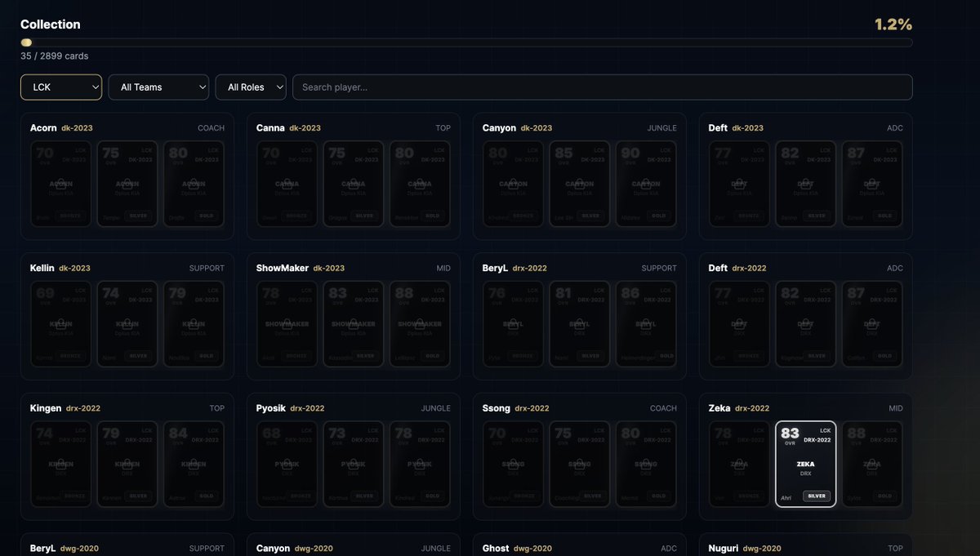980x556 pixels.
Task: Click the collection progress bar
Action: tap(466, 42)
